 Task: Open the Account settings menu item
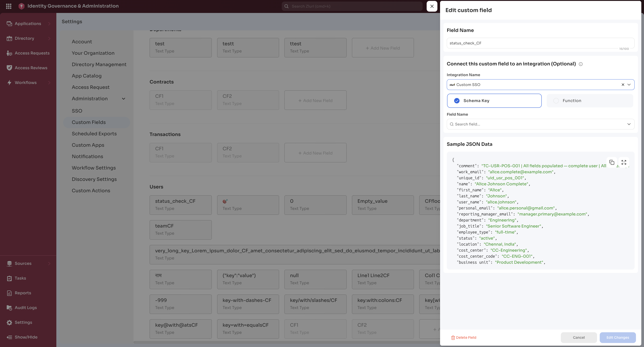click(x=82, y=42)
